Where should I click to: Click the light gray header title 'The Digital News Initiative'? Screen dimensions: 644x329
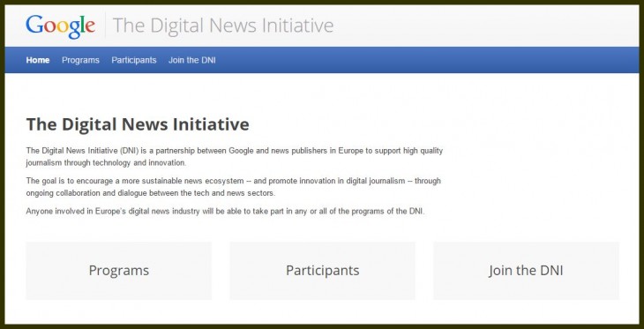click(x=223, y=26)
